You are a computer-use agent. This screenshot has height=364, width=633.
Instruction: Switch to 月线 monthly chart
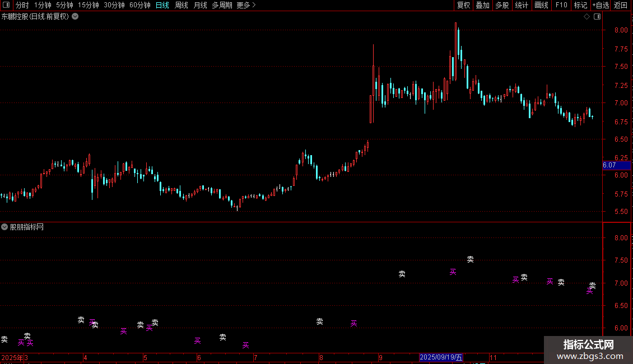point(200,5)
